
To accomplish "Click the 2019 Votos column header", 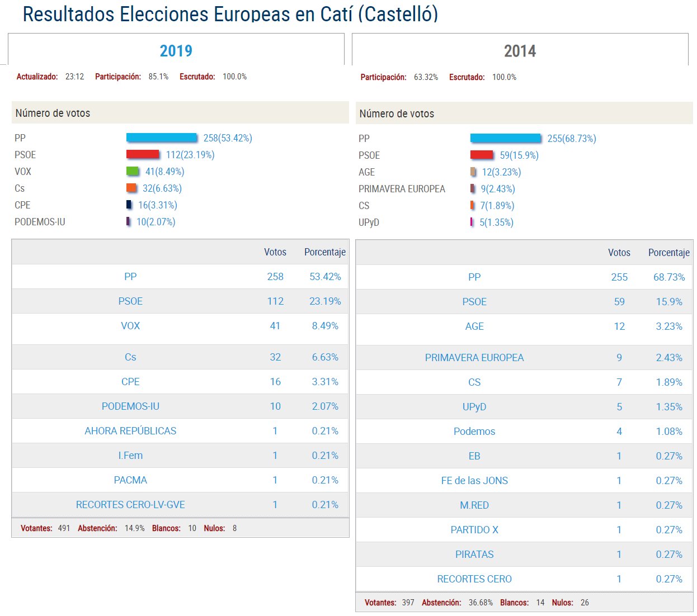I will tap(275, 252).
